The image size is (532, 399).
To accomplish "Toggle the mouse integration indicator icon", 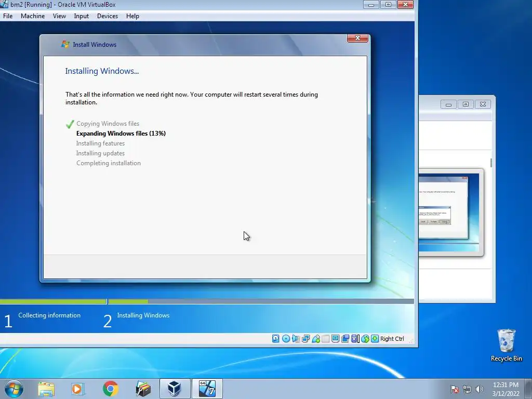I will pyautogui.click(x=365, y=339).
